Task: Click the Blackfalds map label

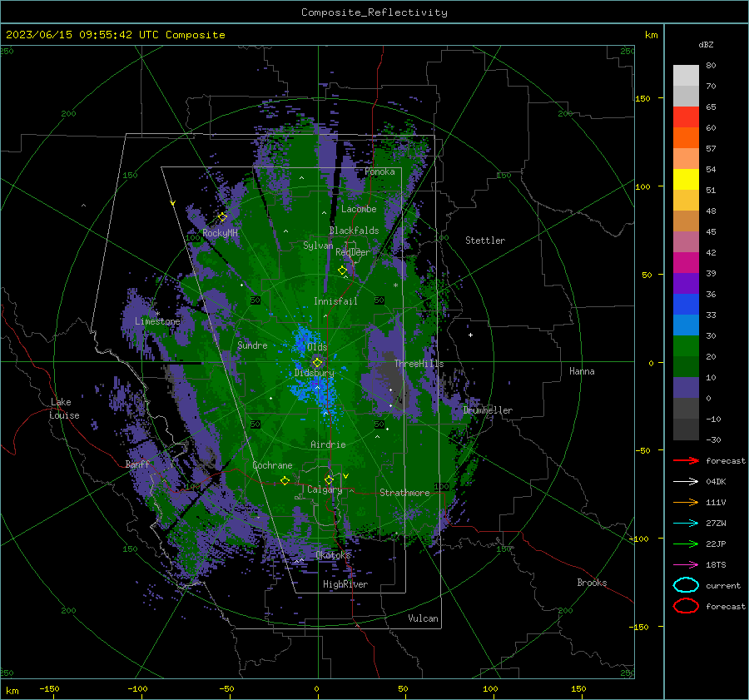Action: (354, 231)
